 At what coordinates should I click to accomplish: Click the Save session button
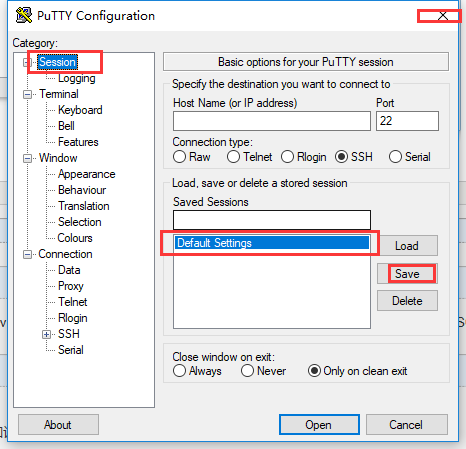coord(407,274)
